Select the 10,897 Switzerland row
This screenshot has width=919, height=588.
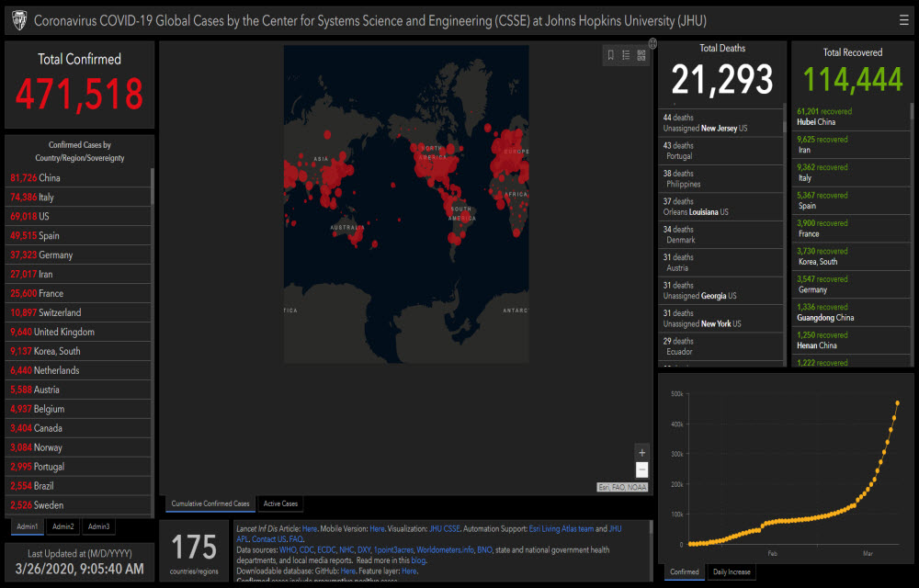click(x=78, y=312)
